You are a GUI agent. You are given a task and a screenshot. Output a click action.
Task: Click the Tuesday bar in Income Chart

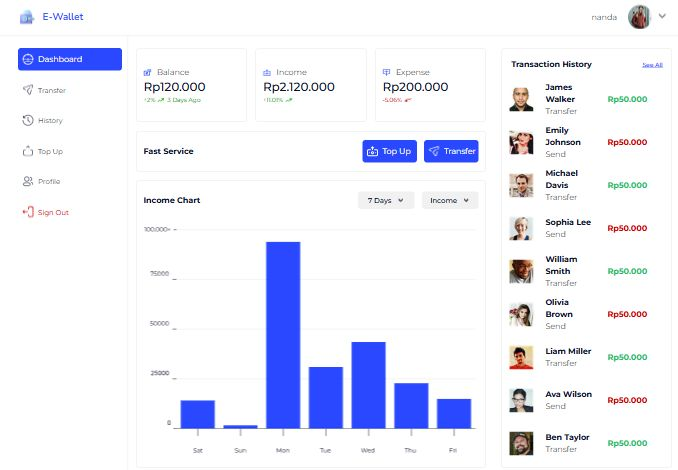pos(326,398)
